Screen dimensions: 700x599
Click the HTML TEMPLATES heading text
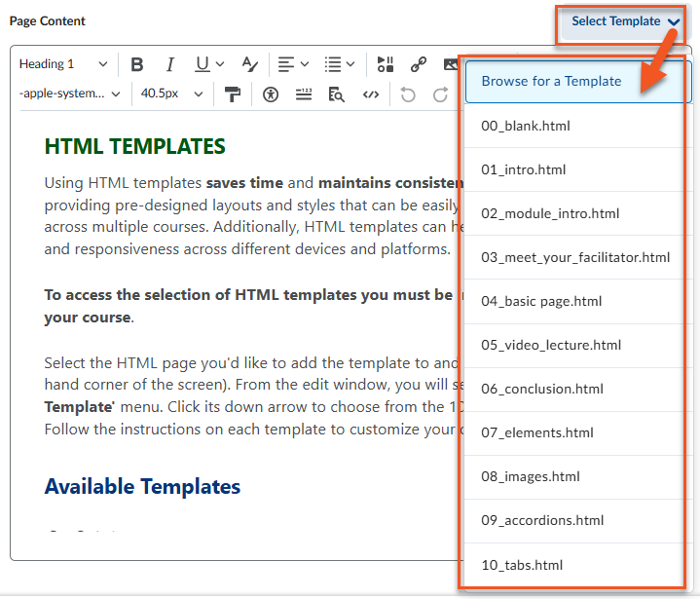[134, 147]
